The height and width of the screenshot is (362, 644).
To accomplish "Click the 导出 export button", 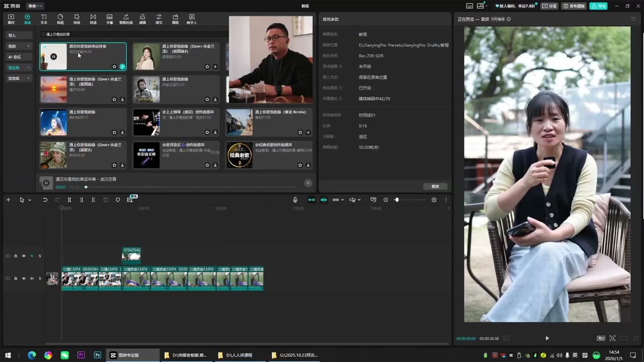I will coord(599,6).
